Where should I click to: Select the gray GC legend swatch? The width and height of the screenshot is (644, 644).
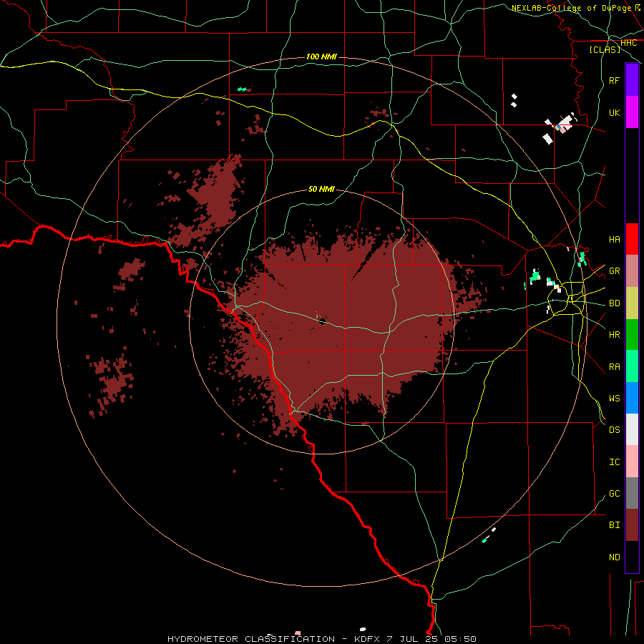(632, 493)
